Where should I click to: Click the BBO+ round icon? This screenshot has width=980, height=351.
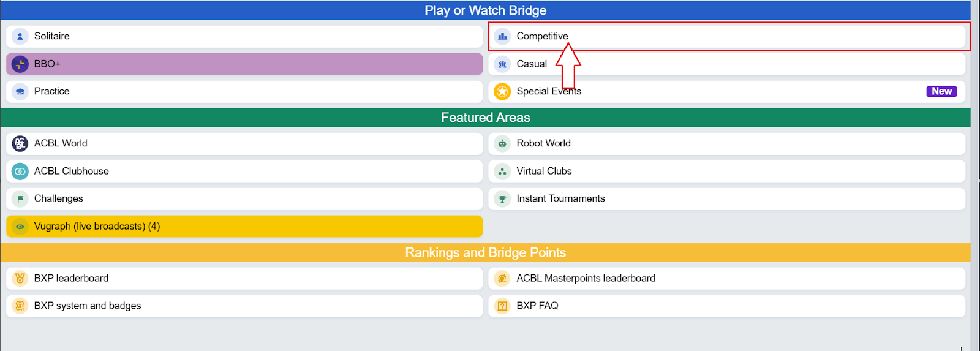20,64
